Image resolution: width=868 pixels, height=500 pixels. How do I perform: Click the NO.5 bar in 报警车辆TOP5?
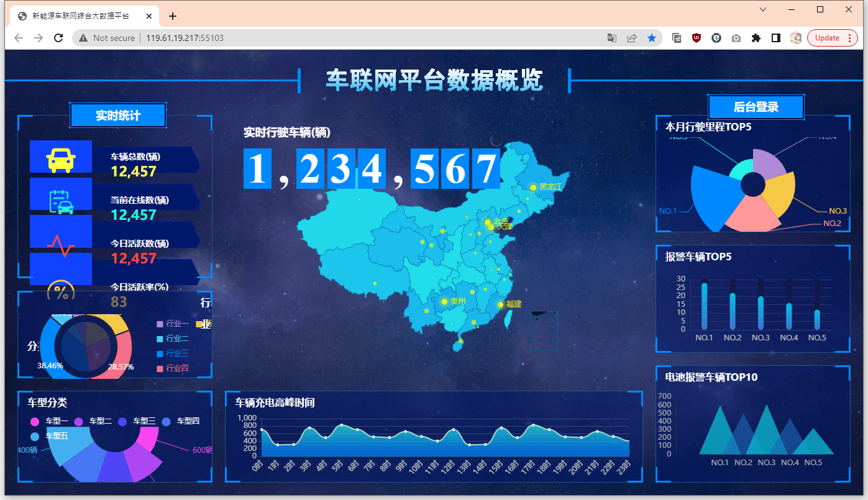coord(817,319)
